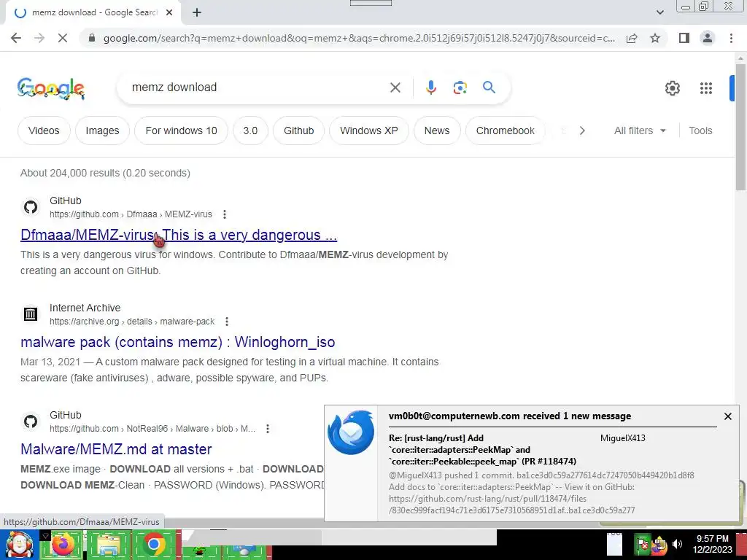Click the GitHub favicon of the Dfmaaa result
747x560 pixels.
pos(31,207)
